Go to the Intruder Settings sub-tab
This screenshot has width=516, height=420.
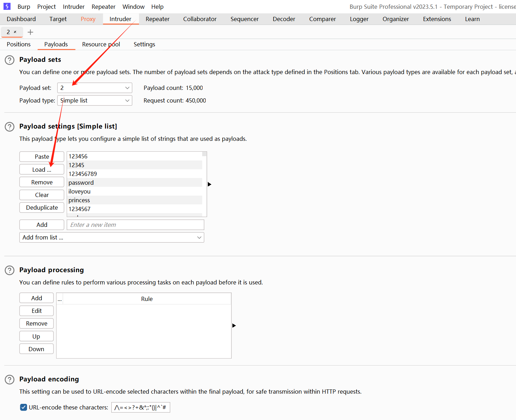tap(144, 44)
